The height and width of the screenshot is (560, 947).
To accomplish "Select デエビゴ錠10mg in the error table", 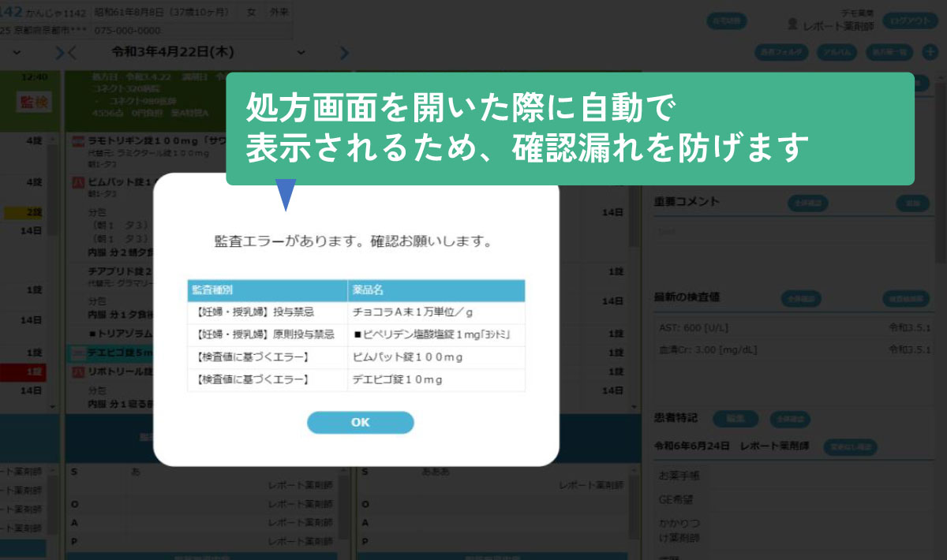I will point(436,380).
